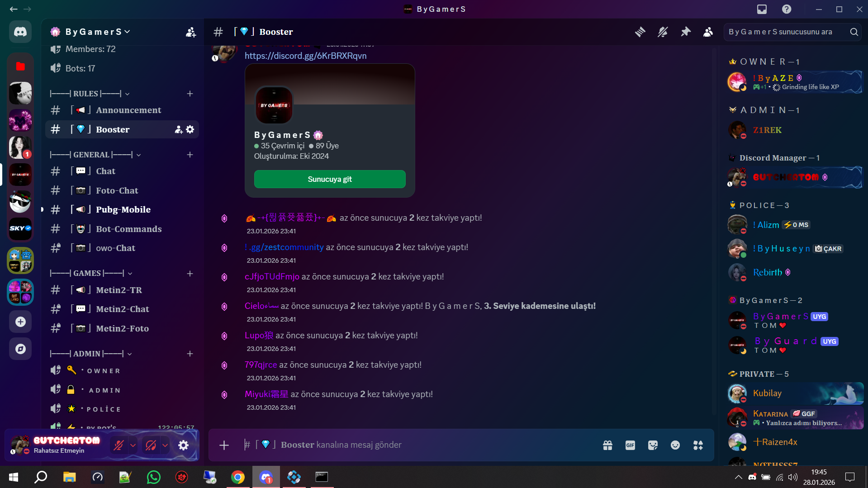The height and width of the screenshot is (488, 868).
Task: Click plus attachment button in message bar
Action: click(224, 445)
